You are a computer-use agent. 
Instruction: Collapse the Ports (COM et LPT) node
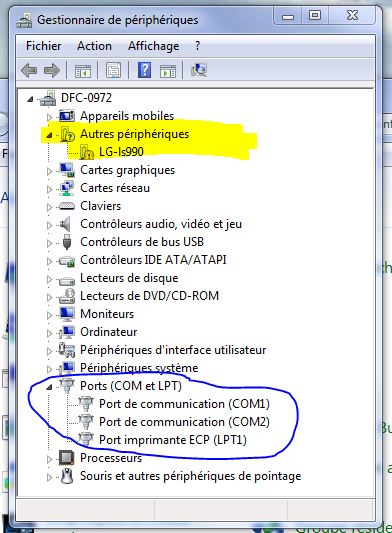click(50, 387)
